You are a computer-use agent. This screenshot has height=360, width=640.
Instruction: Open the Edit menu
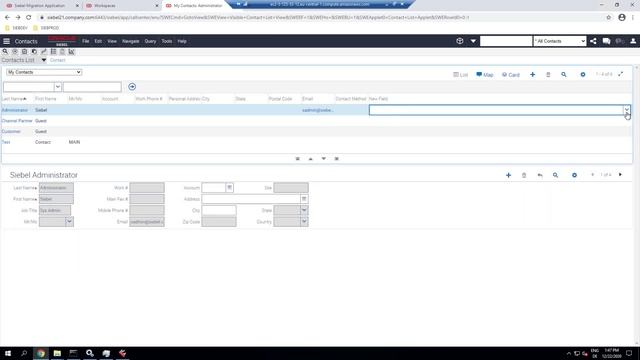point(98,41)
